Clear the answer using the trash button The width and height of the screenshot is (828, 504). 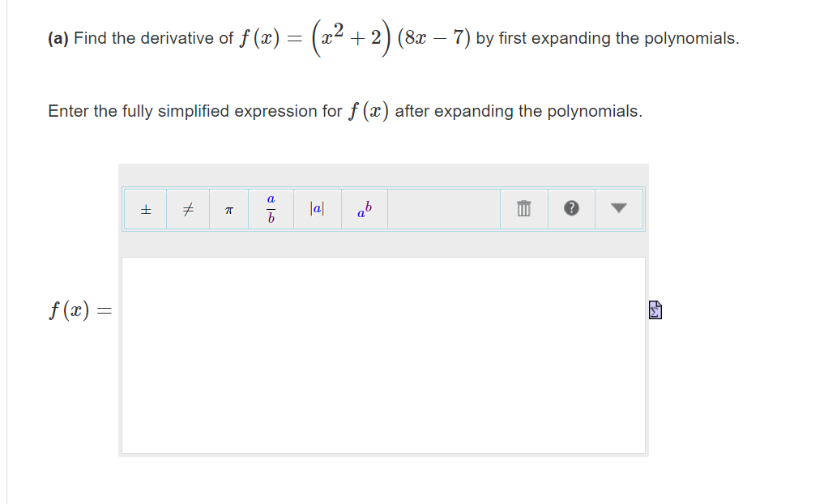click(523, 208)
